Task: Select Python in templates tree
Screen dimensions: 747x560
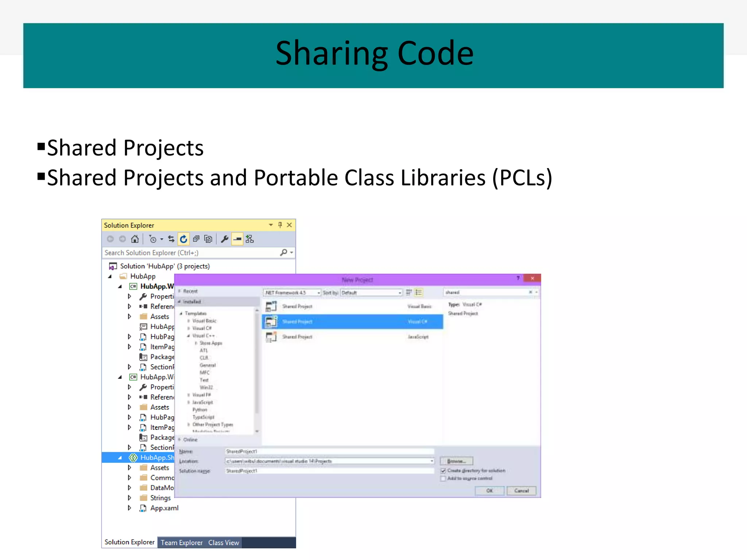Action: pyautogui.click(x=200, y=410)
